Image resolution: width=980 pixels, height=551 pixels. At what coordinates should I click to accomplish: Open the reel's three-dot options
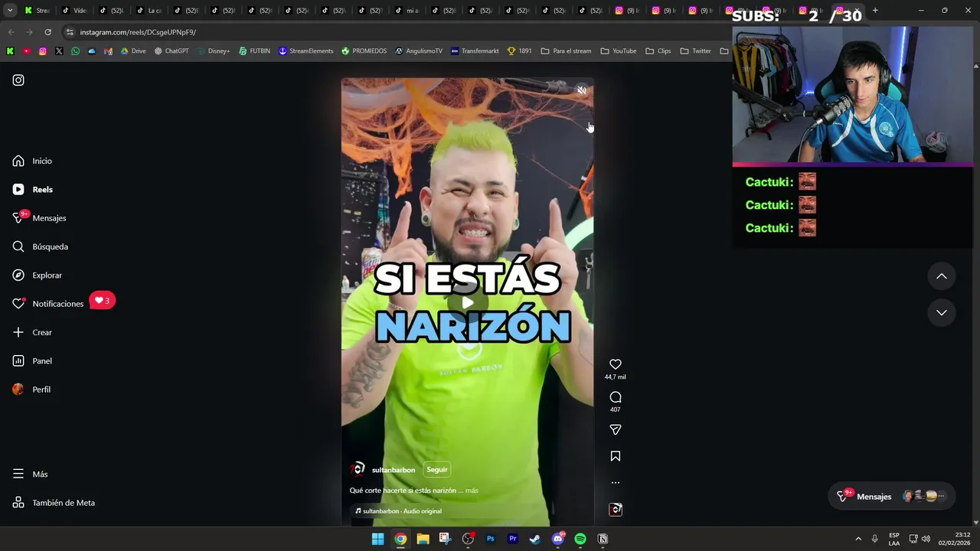(616, 483)
